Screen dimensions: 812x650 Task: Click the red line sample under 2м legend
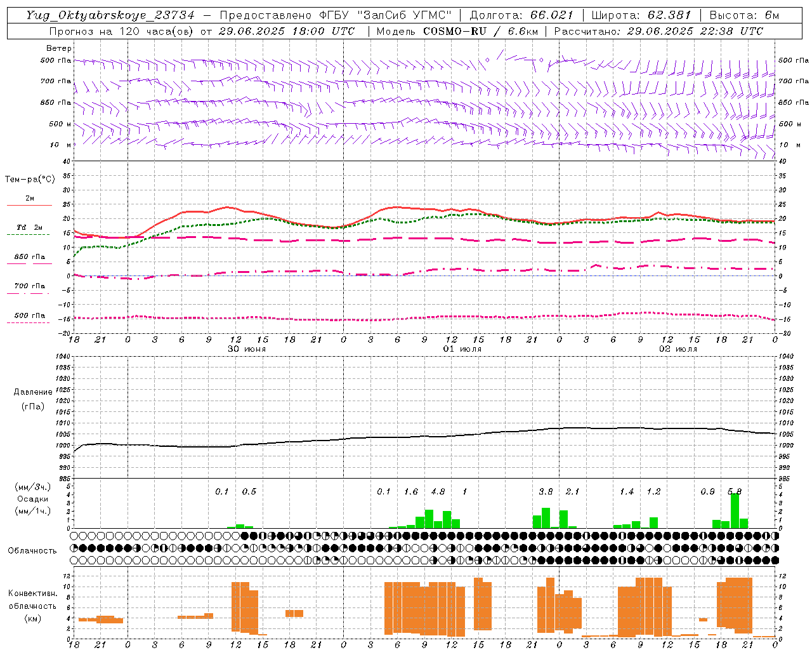tap(29, 205)
